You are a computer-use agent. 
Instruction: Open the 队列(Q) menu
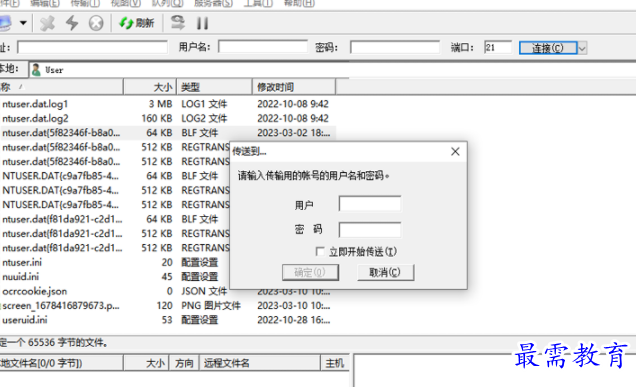pos(167,3)
